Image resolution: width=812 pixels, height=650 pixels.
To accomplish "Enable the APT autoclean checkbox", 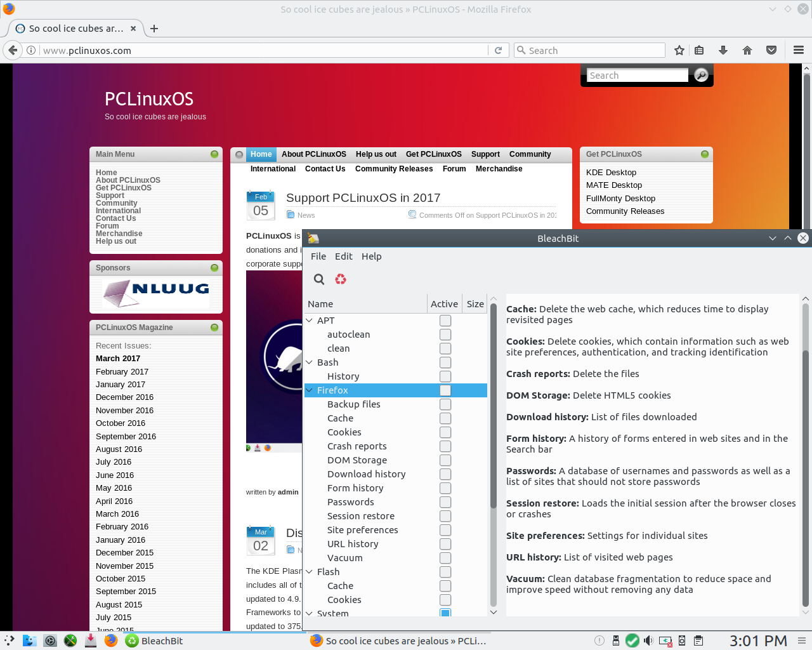I will click(x=445, y=335).
